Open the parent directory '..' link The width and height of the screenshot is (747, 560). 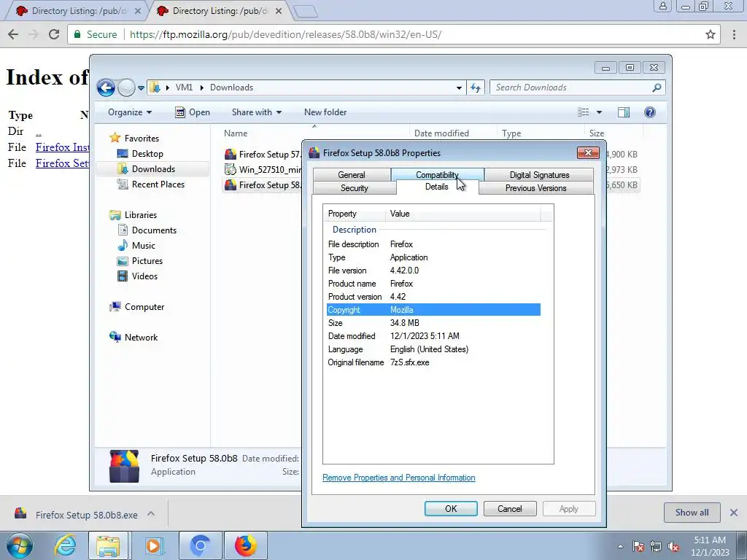click(x=39, y=132)
